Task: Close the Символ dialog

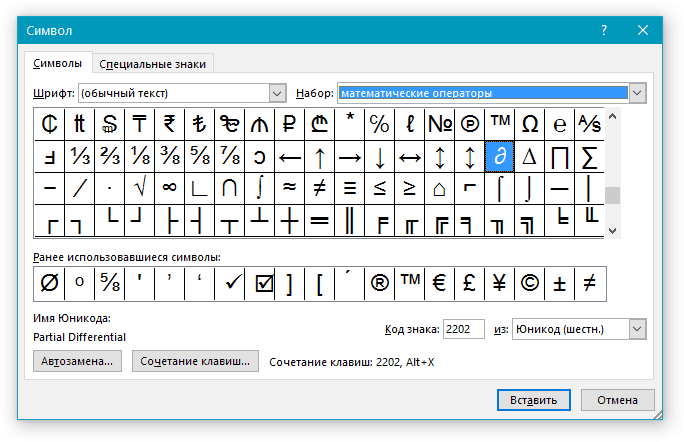Action: pos(643,30)
